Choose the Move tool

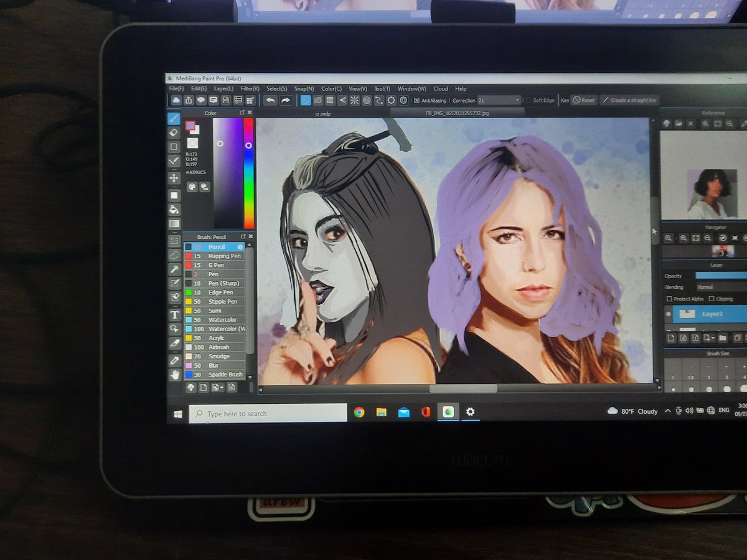tap(174, 178)
